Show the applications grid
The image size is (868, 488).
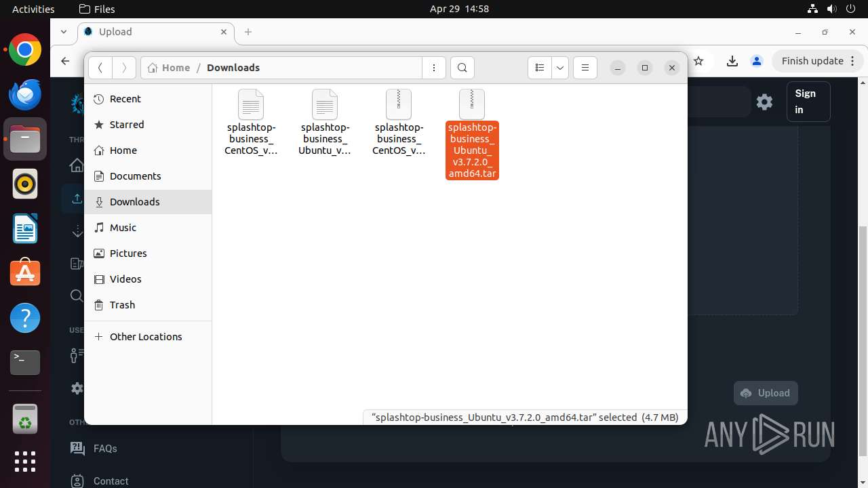coord(25,462)
